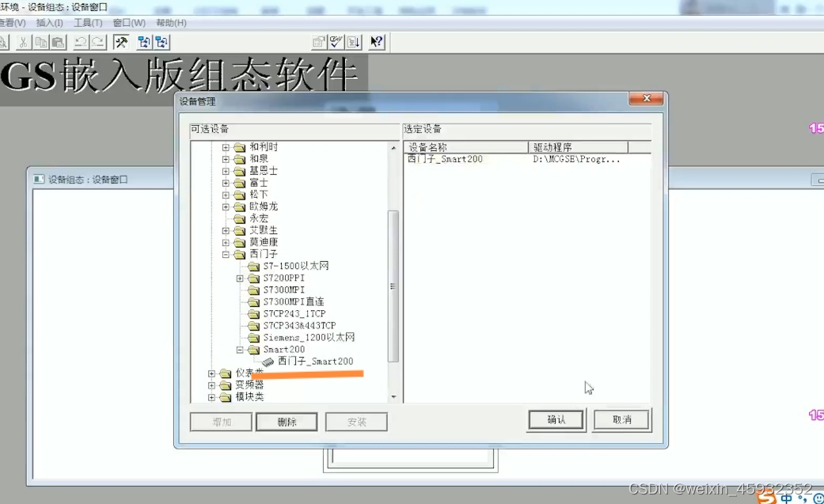Collapse the 西门子 folder node
Screen dimensions: 824x504
(x=226, y=254)
